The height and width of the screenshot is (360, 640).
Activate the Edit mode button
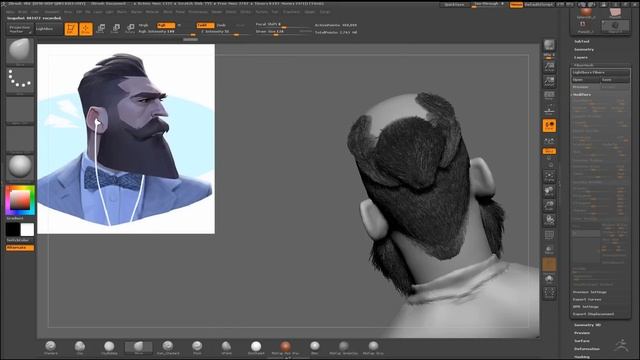tap(71, 29)
